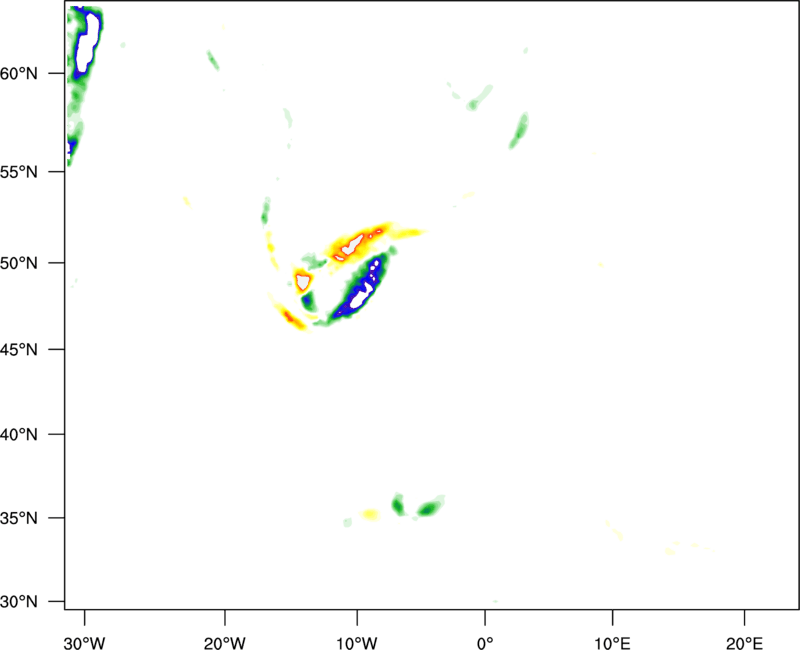Click the 45°N latitude axis label
This screenshot has height=650, width=800.
tap(19, 349)
